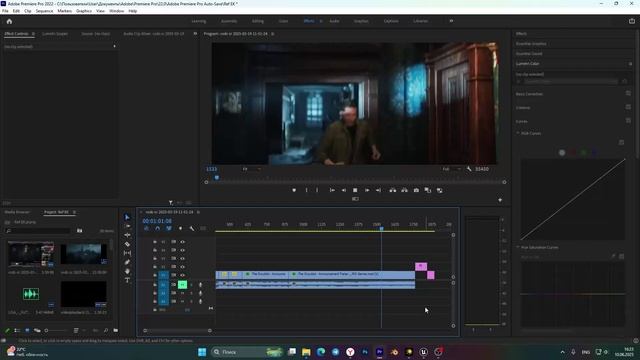Collapse the RGB Curves section

coord(518,133)
